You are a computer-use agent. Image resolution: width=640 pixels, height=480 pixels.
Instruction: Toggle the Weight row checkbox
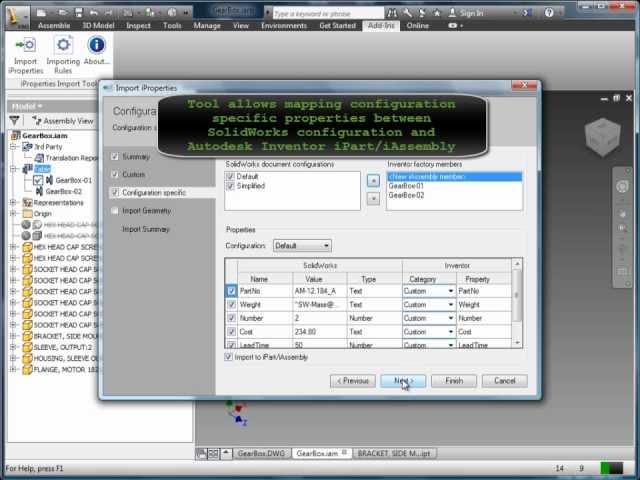coord(231,304)
